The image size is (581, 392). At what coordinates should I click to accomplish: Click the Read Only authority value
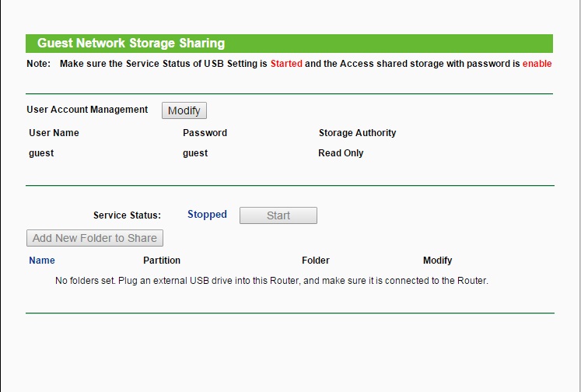(341, 153)
